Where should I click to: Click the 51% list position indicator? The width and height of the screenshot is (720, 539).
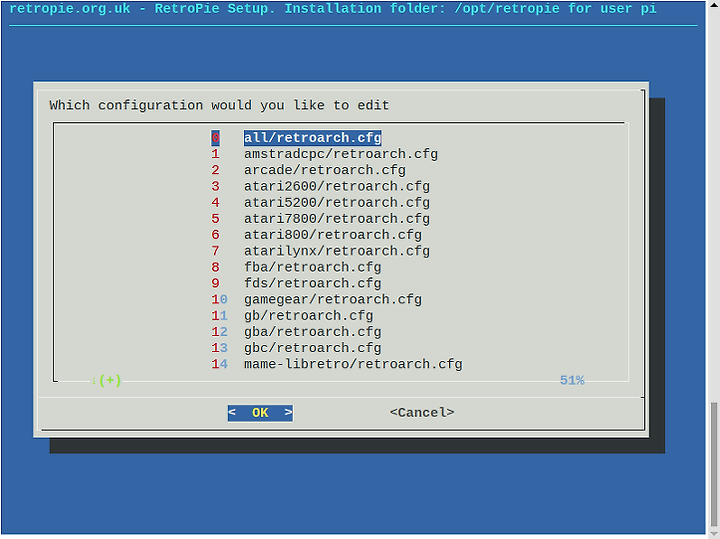tap(572, 381)
